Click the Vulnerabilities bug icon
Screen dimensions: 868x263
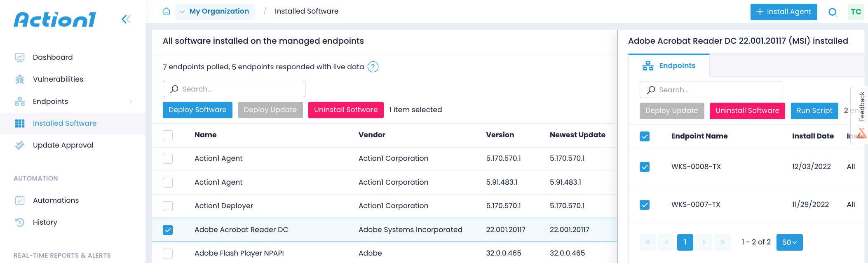tap(20, 79)
